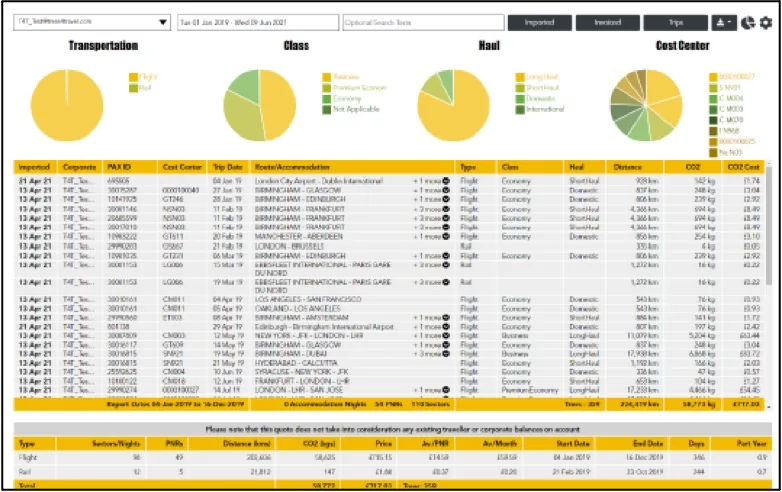This screenshot has width=782, height=492.
Task: Sort by the Imported column header
Action: [x=34, y=167]
